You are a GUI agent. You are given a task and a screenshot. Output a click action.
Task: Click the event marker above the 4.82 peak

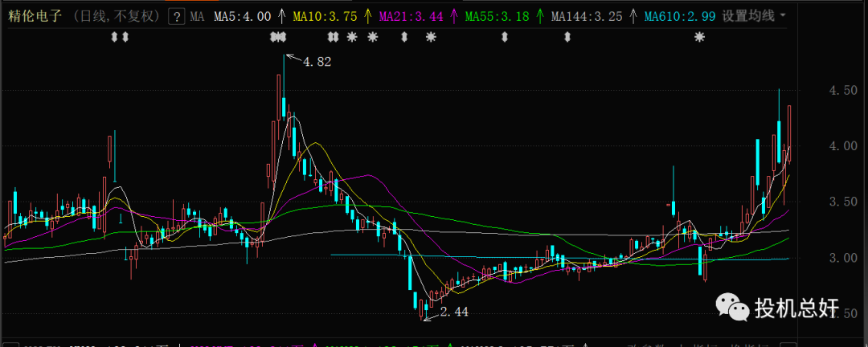[x=278, y=37]
